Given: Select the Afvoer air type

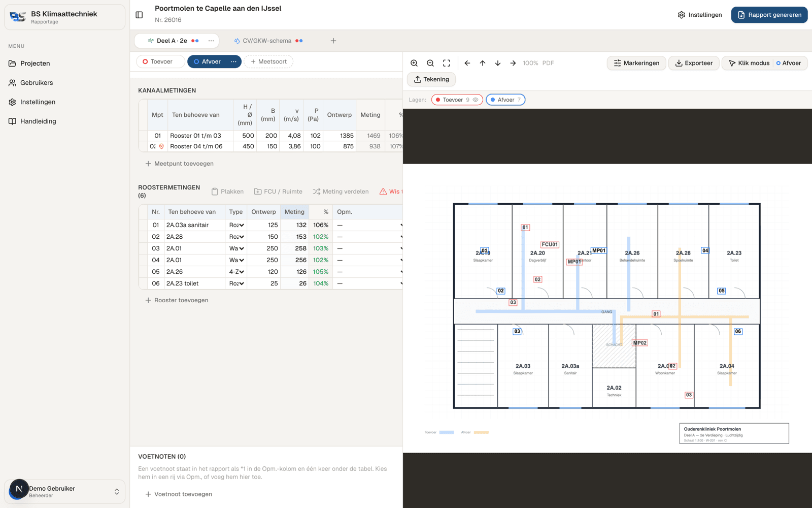Looking at the screenshot, I should tap(208, 61).
